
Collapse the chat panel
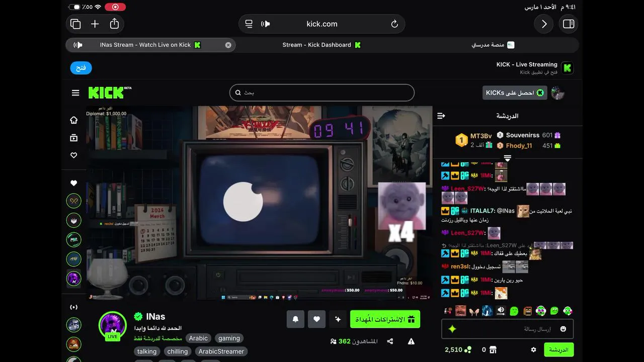click(x=441, y=116)
